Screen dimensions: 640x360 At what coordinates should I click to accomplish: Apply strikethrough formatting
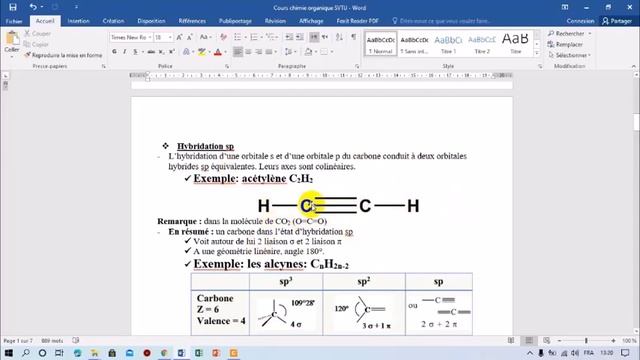click(151, 52)
